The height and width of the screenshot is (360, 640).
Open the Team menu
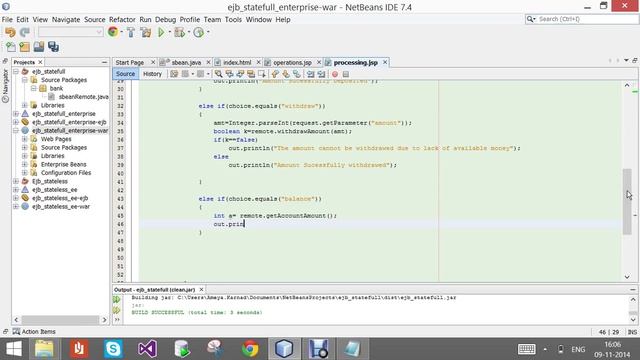(x=212, y=19)
